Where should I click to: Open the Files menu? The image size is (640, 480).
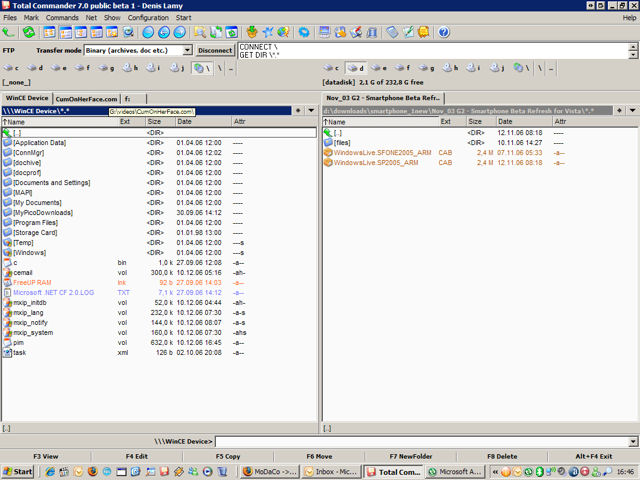click(10, 18)
